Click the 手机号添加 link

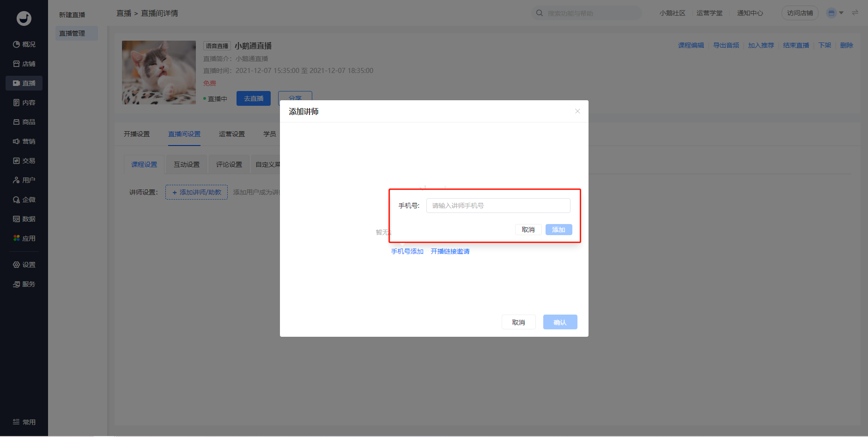407,251
